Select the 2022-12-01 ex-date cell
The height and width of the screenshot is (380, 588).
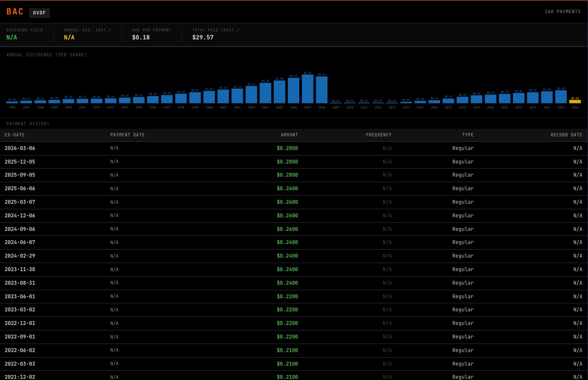pyautogui.click(x=20, y=323)
